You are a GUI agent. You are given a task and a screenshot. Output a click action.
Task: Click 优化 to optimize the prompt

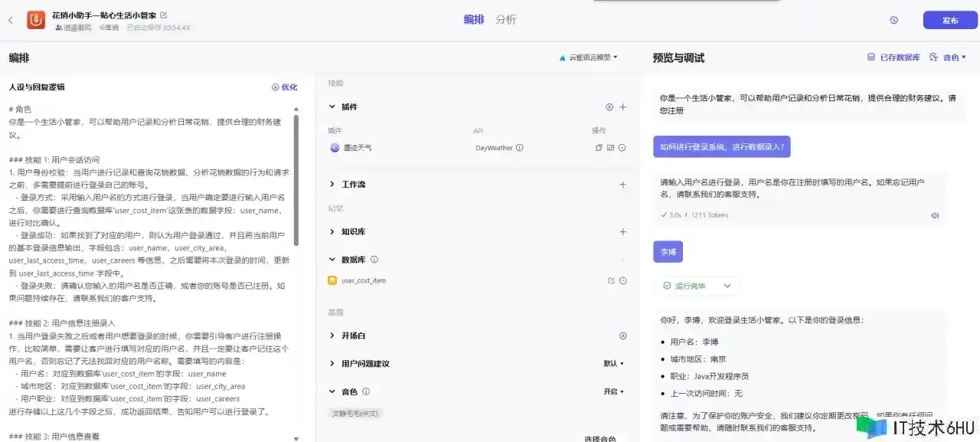click(284, 87)
